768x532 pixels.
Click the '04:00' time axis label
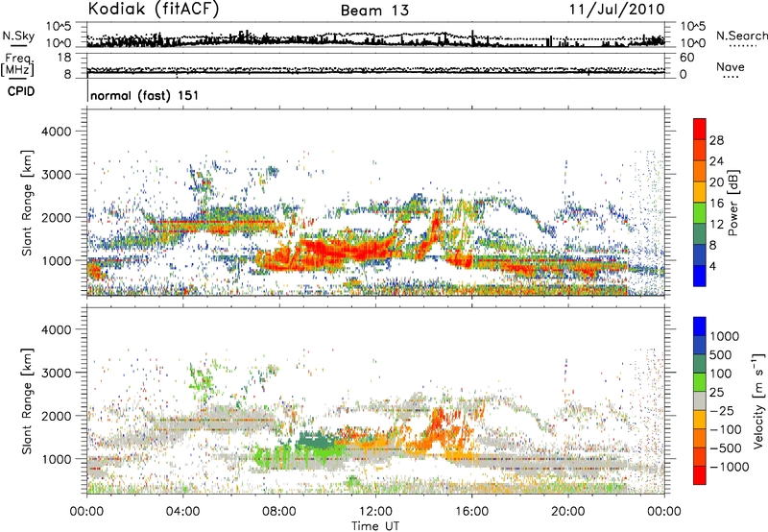(x=182, y=512)
